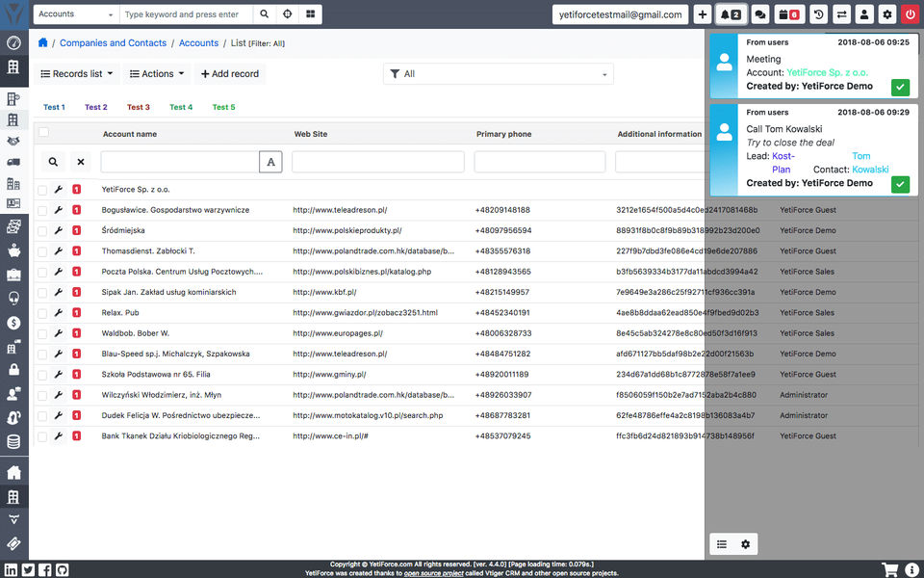Mark Meeting notification as read
Viewport: 924px width, 578px height.
tap(900, 88)
